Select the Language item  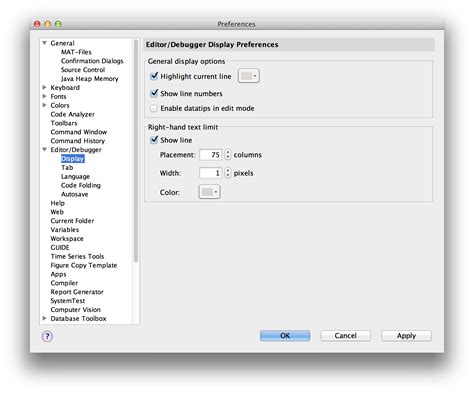[75, 176]
